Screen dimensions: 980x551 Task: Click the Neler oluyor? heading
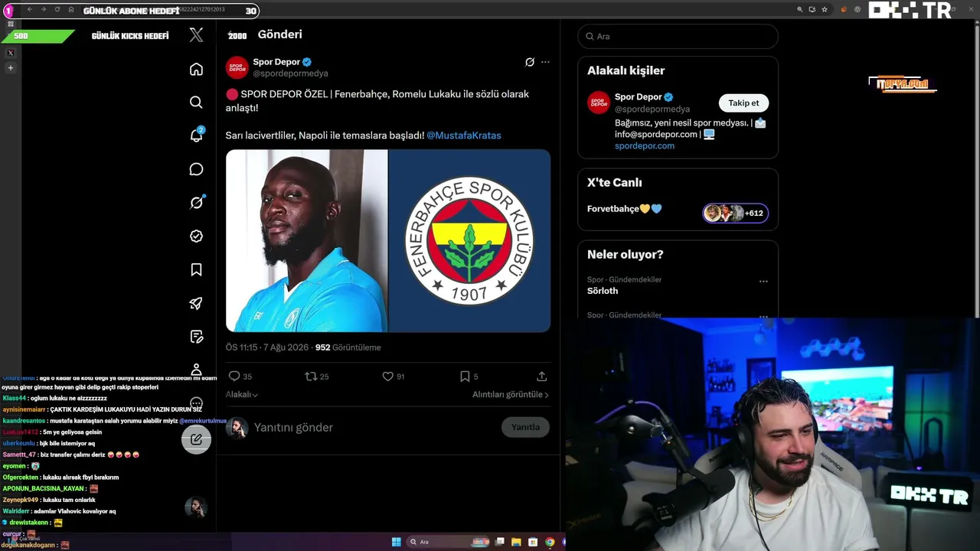(x=626, y=255)
